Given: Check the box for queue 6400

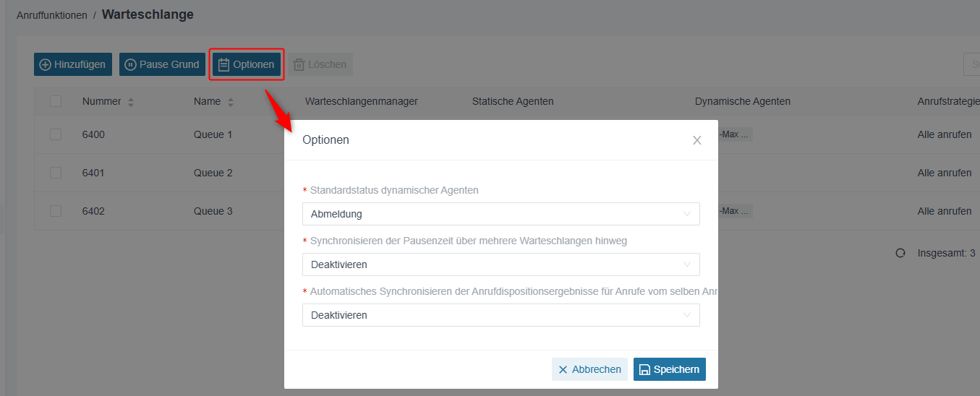Looking at the screenshot, I should (56, 134).
